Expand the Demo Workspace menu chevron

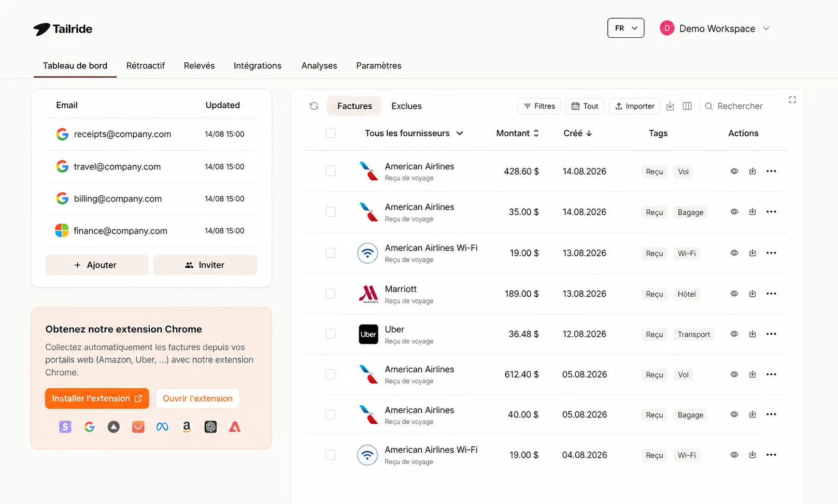coord(766,28)
